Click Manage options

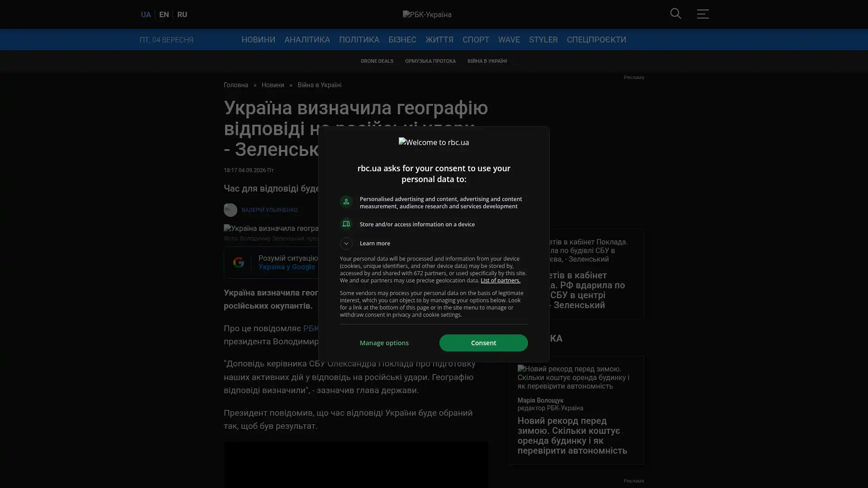(x=384, y=343)
